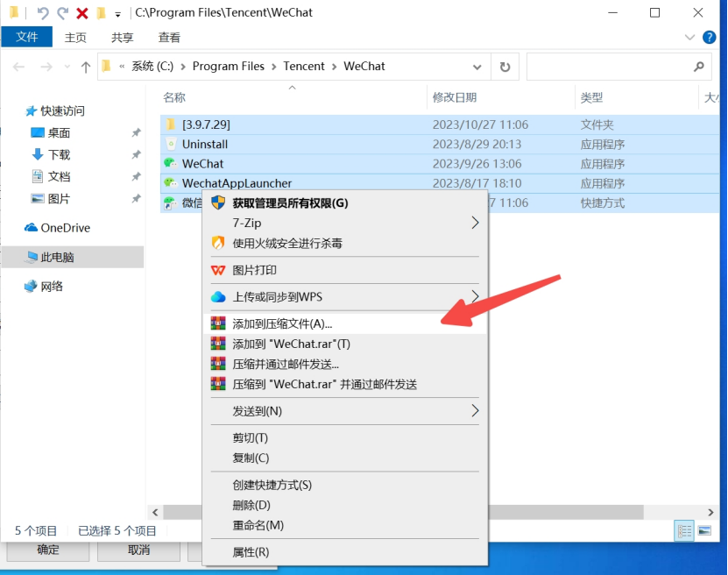Choose 获取管理员所有权限(G) menu item

click(x=344, y=203)
